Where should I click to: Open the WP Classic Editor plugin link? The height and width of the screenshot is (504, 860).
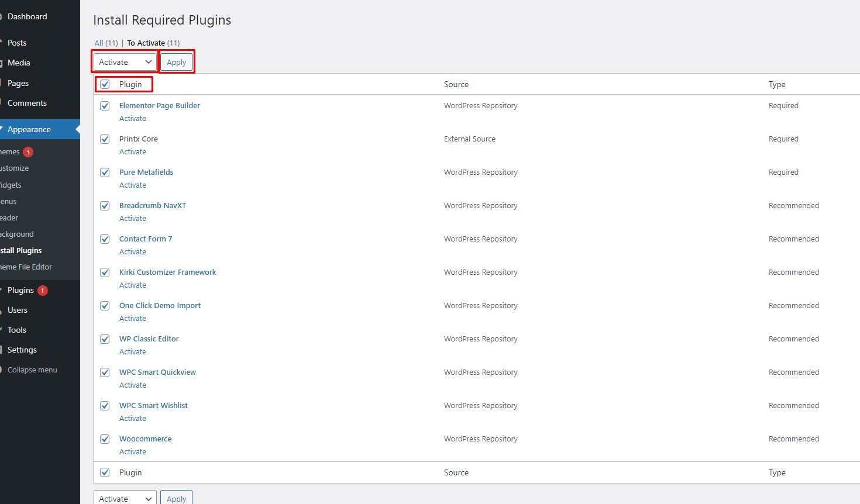click(149, 339)
